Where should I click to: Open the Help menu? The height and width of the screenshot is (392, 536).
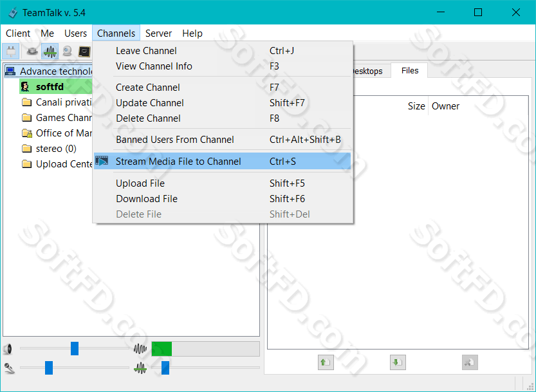point(192,33)
